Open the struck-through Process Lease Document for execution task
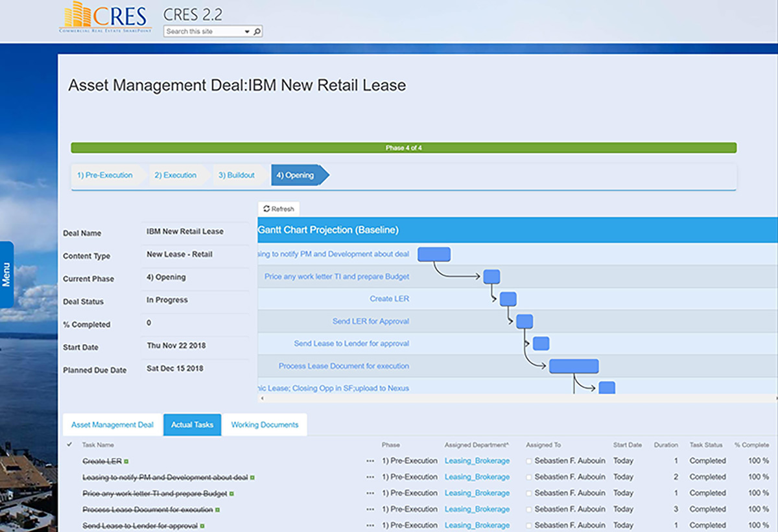Screen dimensions: 778x532 pyautogui.click(x=148, y=509)
